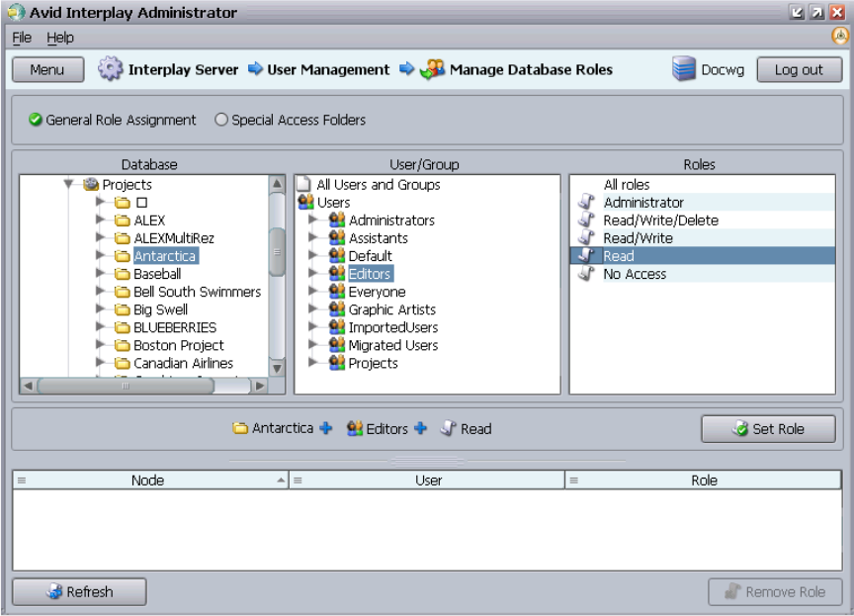Viewport: 854px width, 616px height.
Task: Click the Manage Database Roles users icon
Action: [432, 70]
